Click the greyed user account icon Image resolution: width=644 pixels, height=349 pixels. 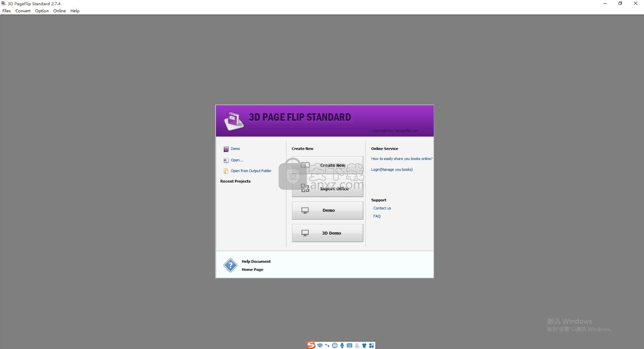pyautogui.click(x=357, y=345)
